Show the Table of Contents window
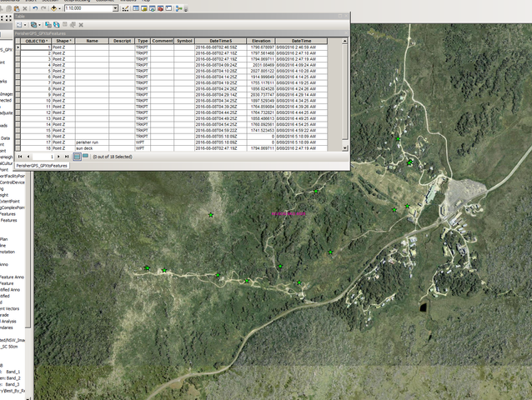Viewport: 532px width, 400px height. tap(136, 8)
